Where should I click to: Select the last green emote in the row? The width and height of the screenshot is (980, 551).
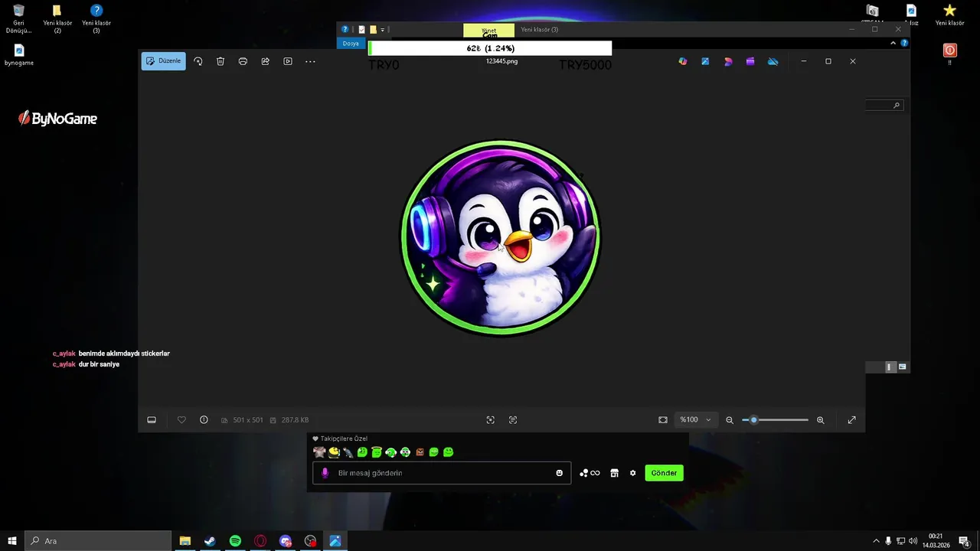click(449, 452)
